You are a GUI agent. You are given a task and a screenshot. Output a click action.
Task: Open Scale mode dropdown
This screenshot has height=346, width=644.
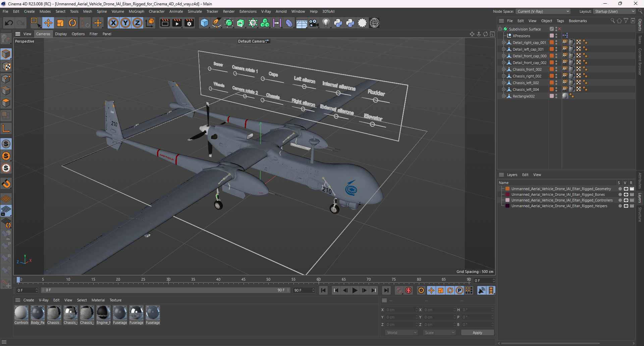(439, 333)
